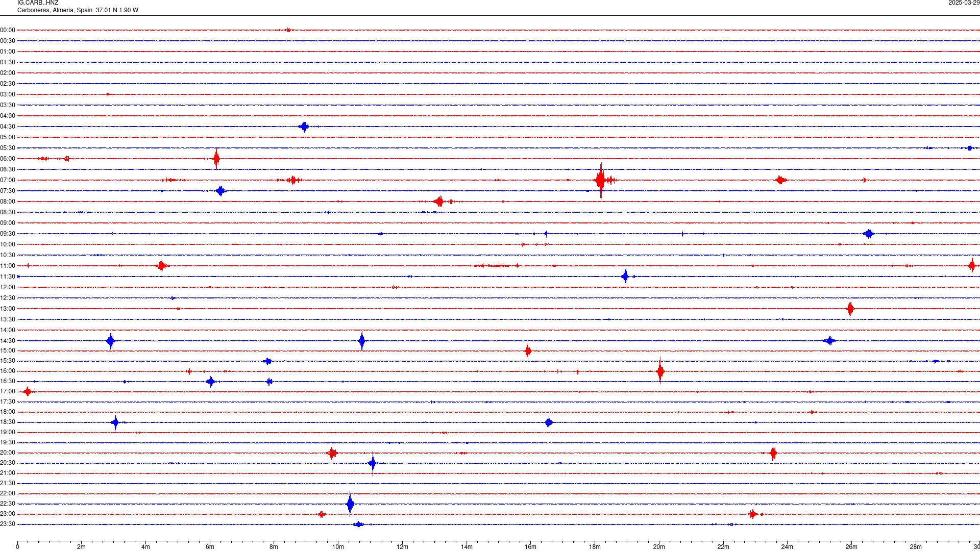980x551 pixels.
Task: Select the 08:30 time row label
Action: 8,212
